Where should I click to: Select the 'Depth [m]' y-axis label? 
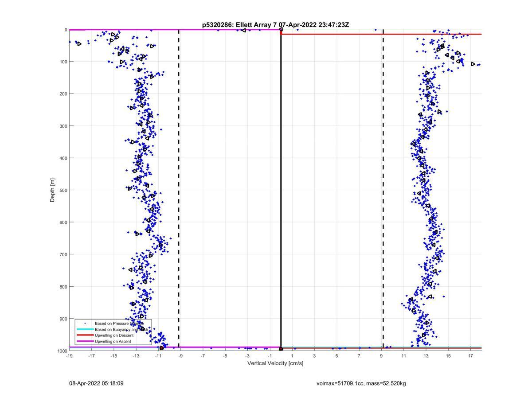52,190
